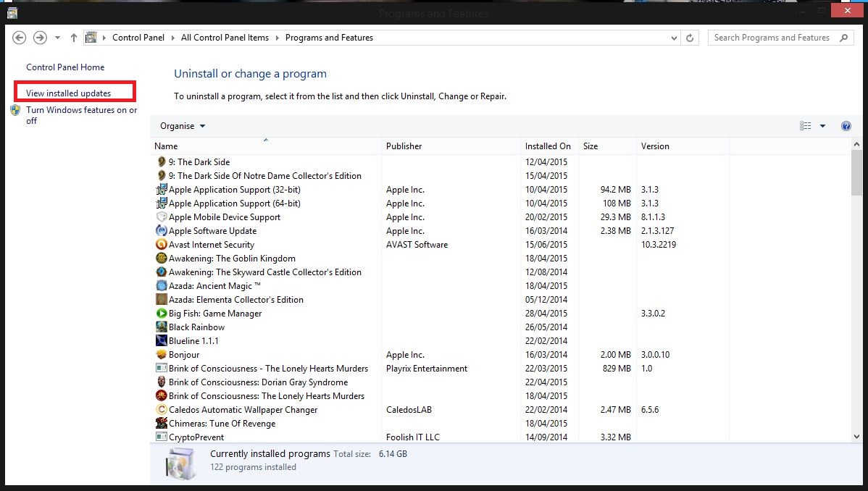Open the Organise menu
Screen dimensions: 868x491
click(x=183, y=126)
